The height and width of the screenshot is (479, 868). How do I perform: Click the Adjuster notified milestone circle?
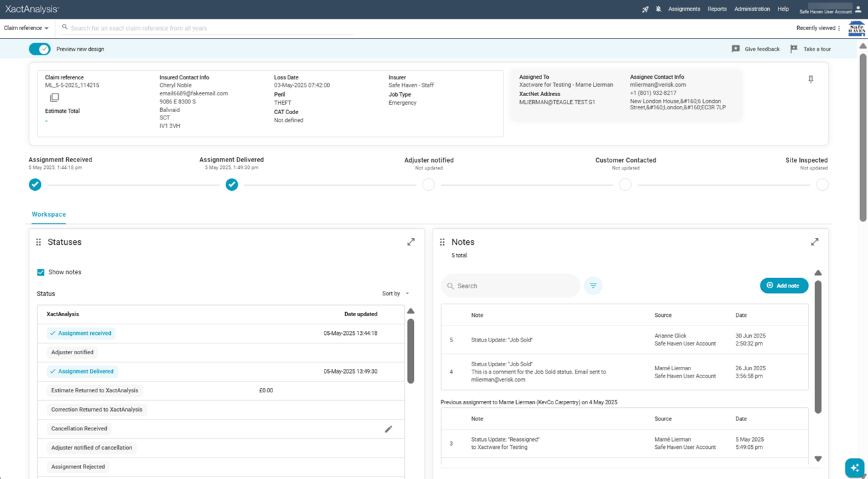click(429, 185)
